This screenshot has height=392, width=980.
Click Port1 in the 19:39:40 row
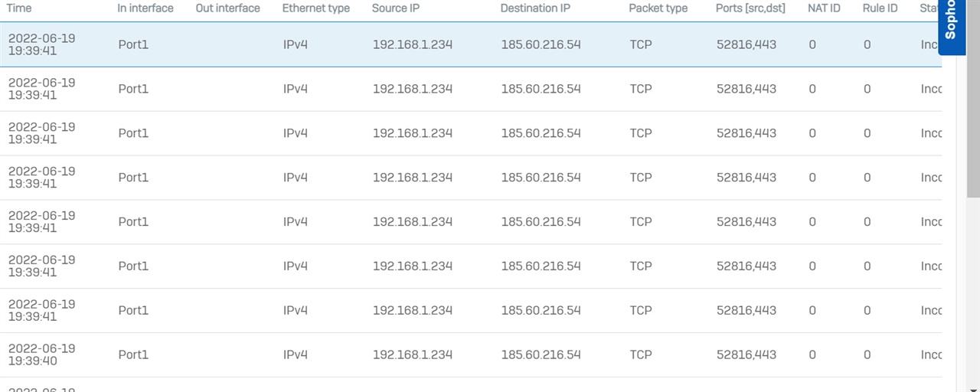pos(133,354)
